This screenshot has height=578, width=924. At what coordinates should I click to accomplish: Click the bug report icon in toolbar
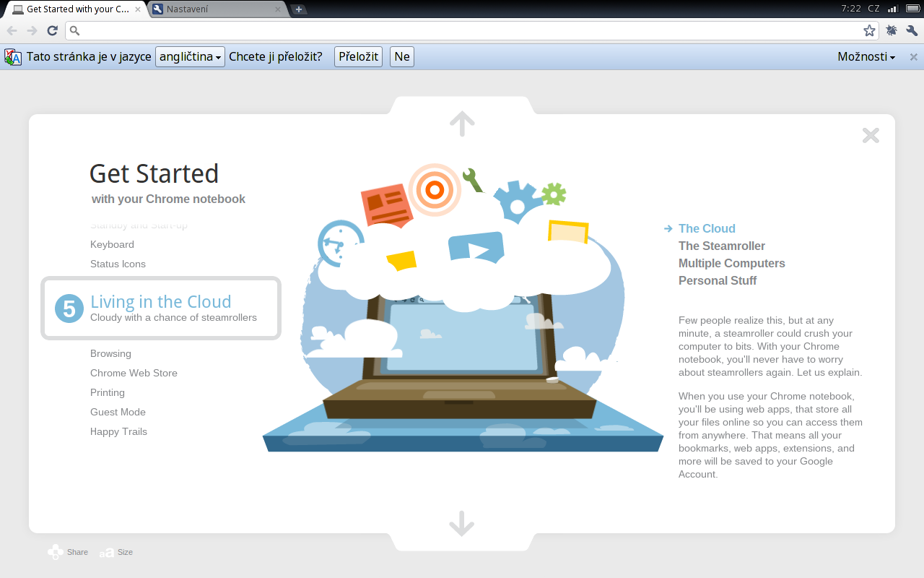click(x=892, y=30)
